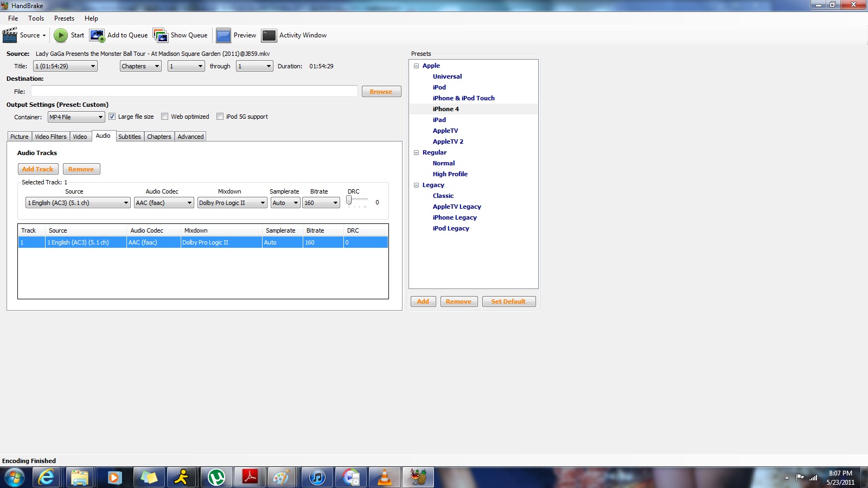868x488 pixels.
Task: Launch Internet Explorer from the taskbar
Action: click(47, 478)
